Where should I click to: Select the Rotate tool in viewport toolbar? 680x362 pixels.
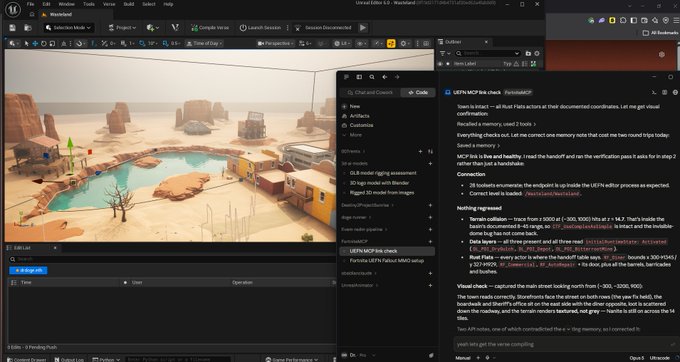click(43, 43)
